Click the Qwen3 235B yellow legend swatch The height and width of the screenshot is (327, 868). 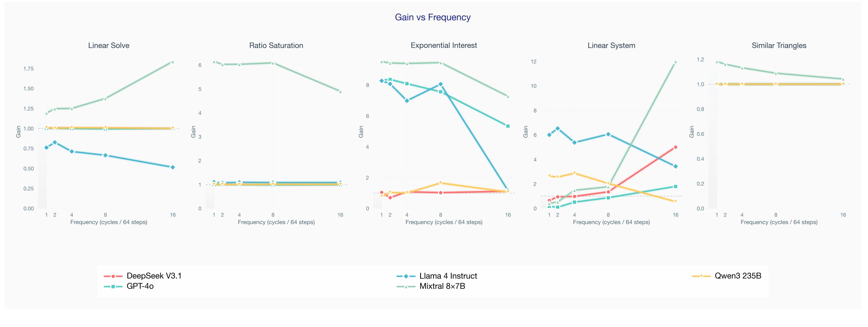(701, 276)
